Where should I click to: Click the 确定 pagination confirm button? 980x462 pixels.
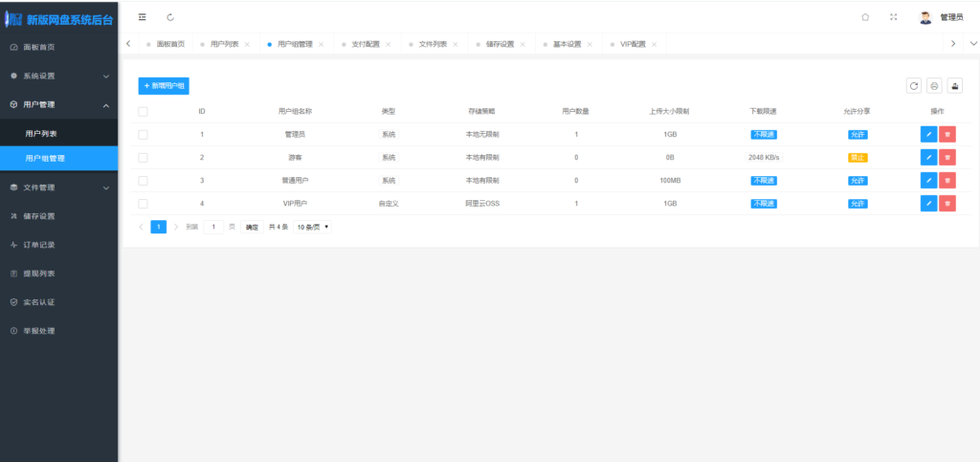pos(252,227)
